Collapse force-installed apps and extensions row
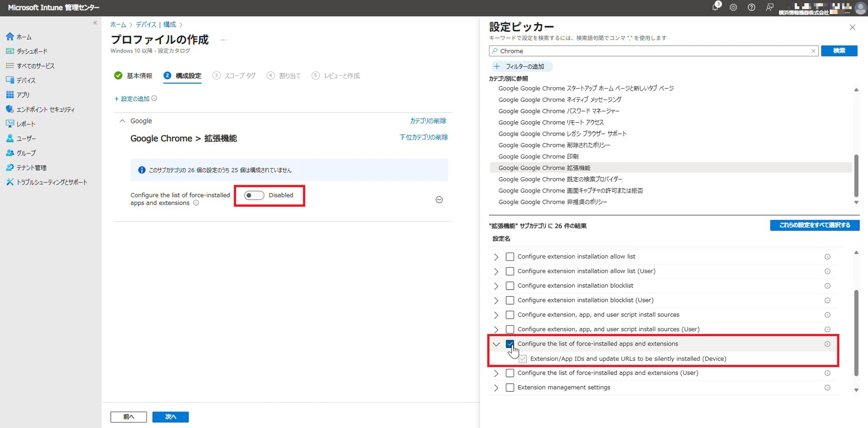868x428 pixels. [x=496, y=344]
